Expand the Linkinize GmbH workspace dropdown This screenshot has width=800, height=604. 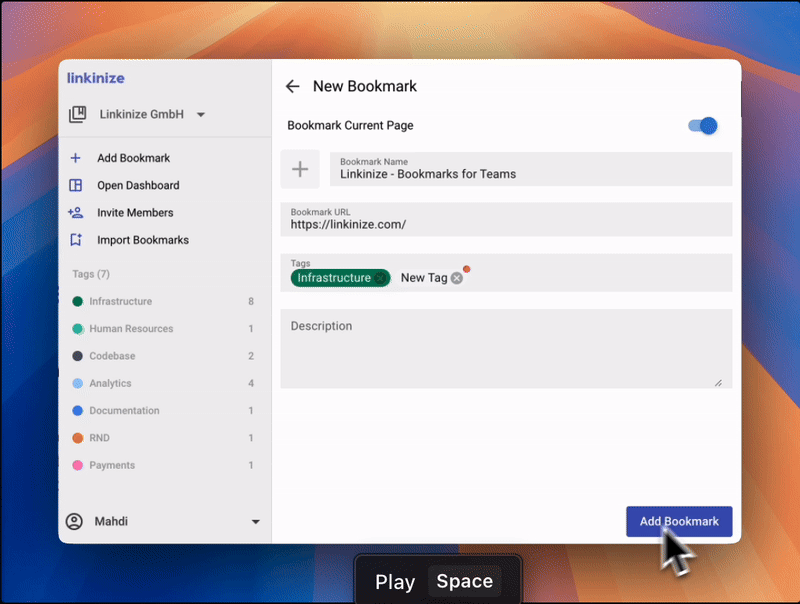[201, 115]
